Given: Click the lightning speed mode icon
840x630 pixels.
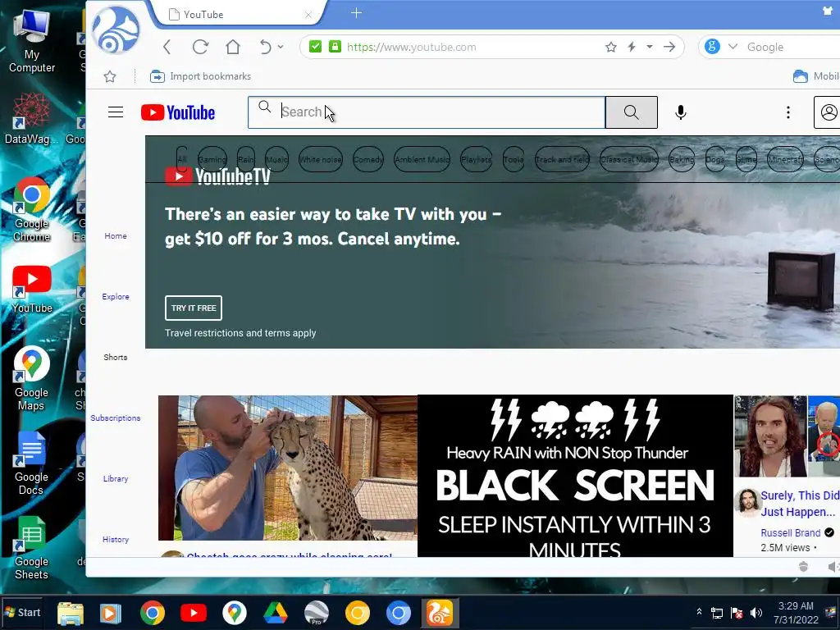Looking at the screenshot, I should 632,47.
